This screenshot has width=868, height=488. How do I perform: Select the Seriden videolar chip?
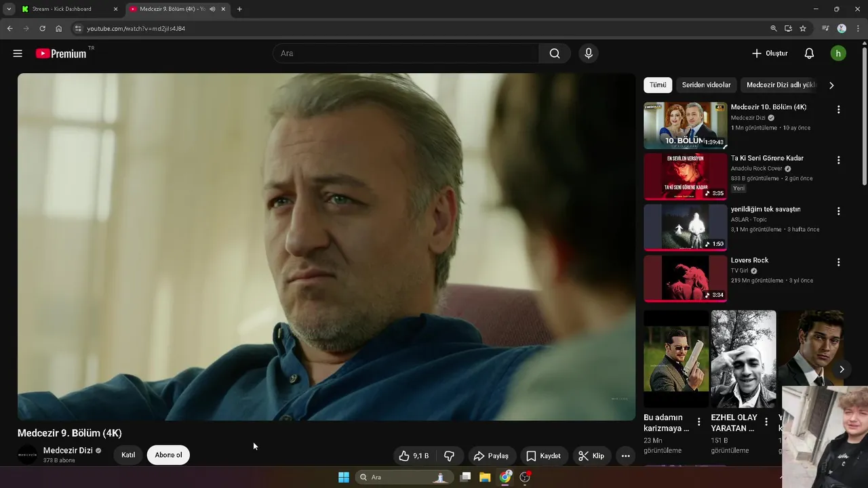706,85
